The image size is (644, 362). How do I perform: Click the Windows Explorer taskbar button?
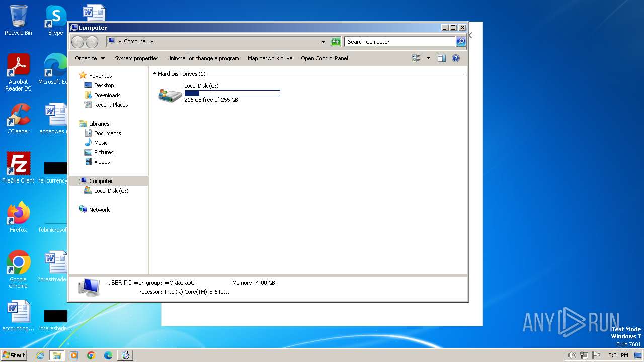click(57, 355)
